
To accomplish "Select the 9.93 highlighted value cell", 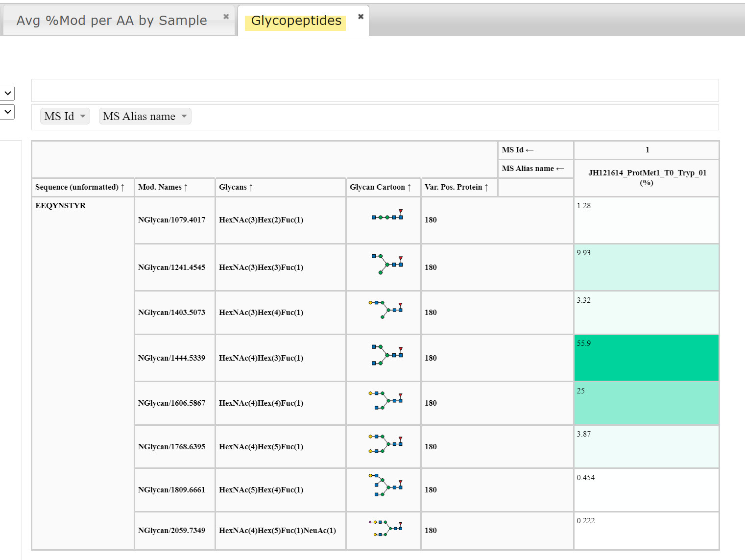I will pos(646,268).
